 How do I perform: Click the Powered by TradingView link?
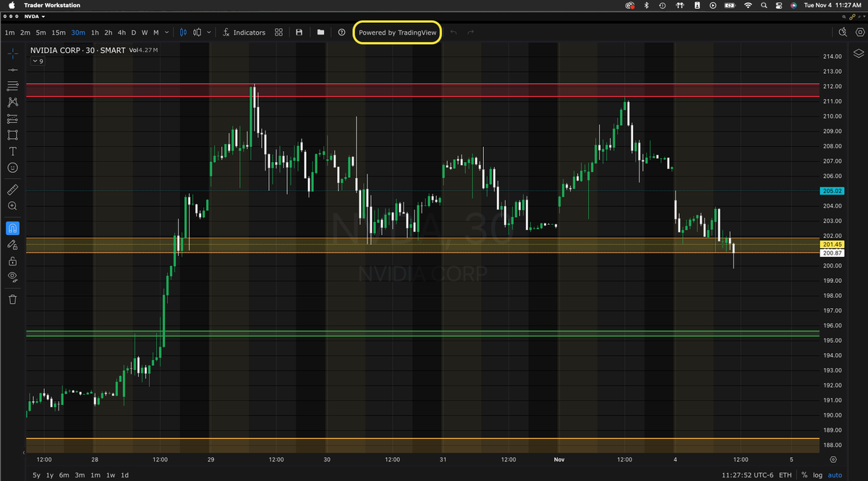click(x=398, y=33)
